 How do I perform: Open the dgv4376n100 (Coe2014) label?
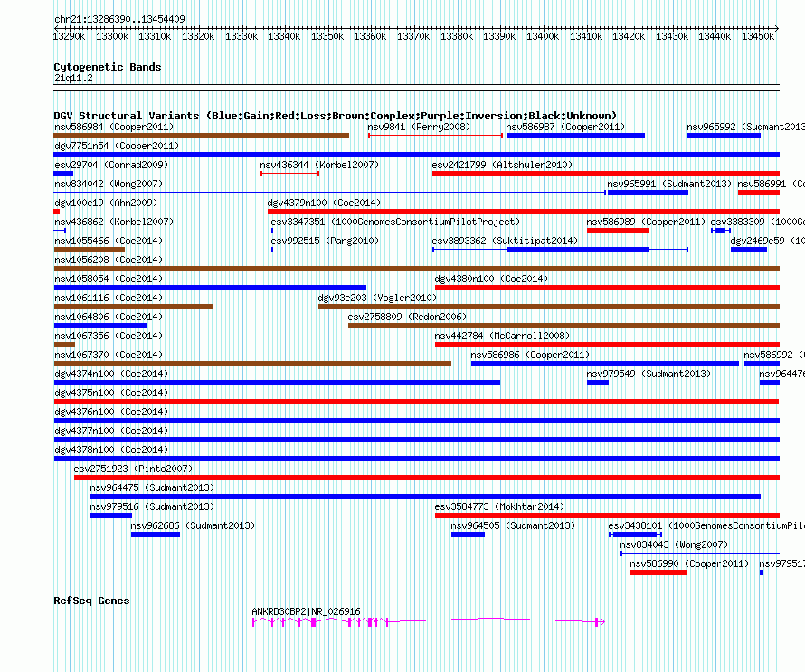[x=111, y=412]
